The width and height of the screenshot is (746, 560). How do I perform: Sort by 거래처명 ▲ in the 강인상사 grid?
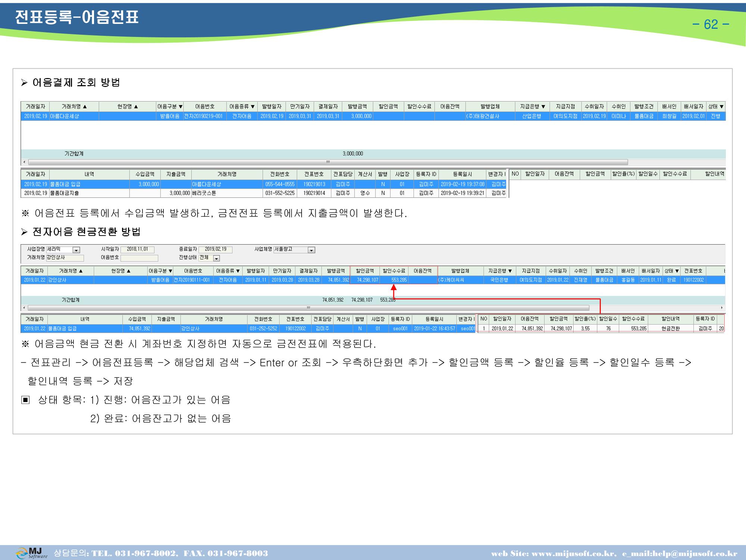point(71,271)
